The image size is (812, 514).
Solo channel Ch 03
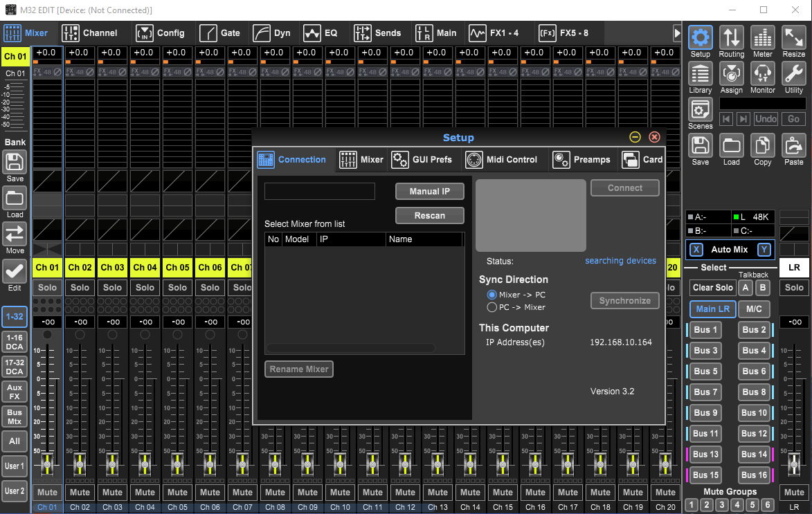(x=112, y=288)
